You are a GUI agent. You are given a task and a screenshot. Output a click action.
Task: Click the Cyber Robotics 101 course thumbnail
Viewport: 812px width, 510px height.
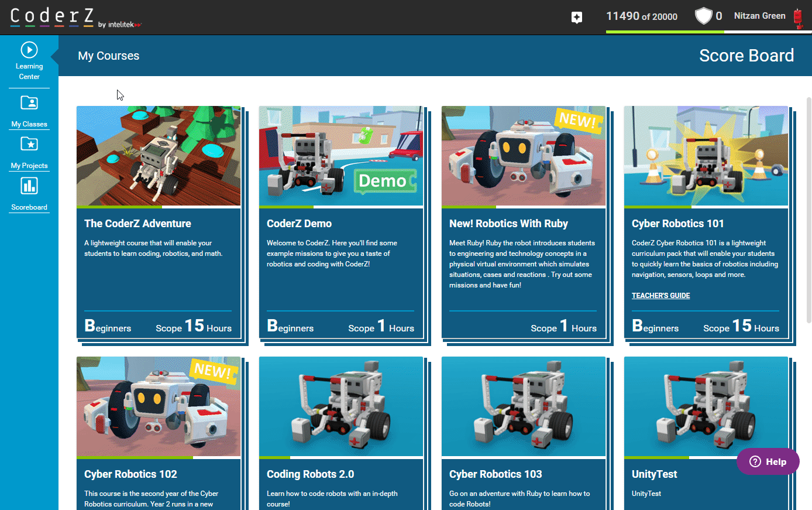pyautogui.click(x=706, y=156)
